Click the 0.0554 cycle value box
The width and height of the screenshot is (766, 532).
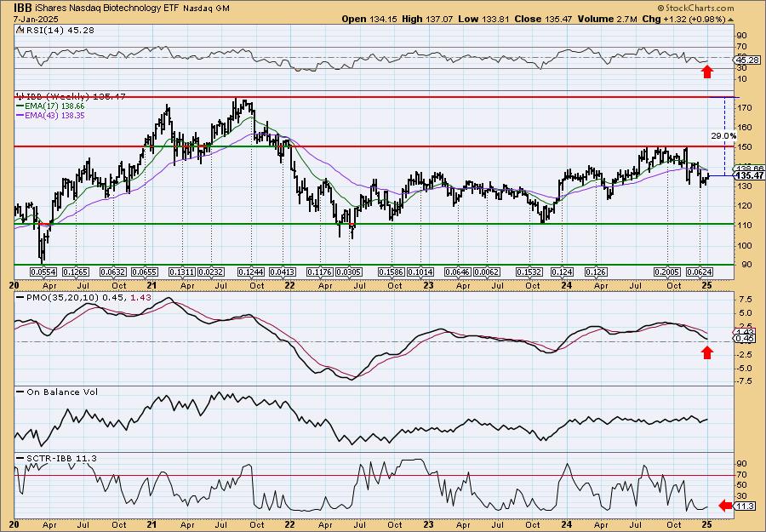click(x=43, y=272)
